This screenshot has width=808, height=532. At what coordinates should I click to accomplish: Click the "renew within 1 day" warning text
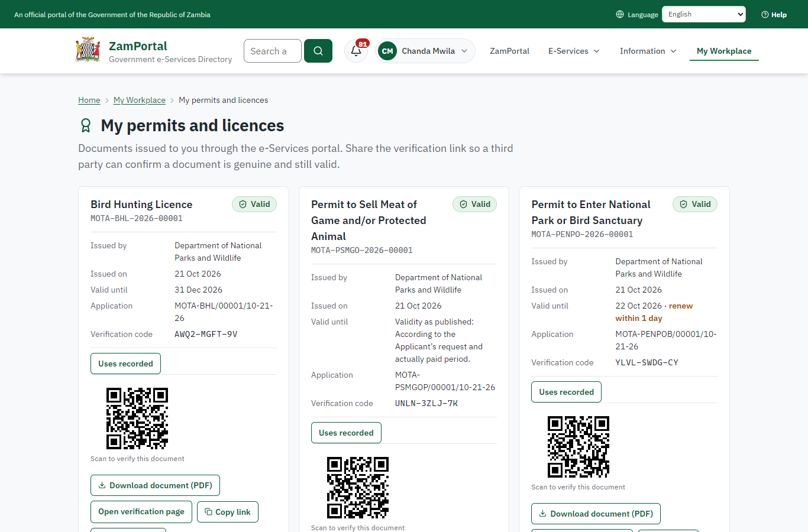point(654,312)
